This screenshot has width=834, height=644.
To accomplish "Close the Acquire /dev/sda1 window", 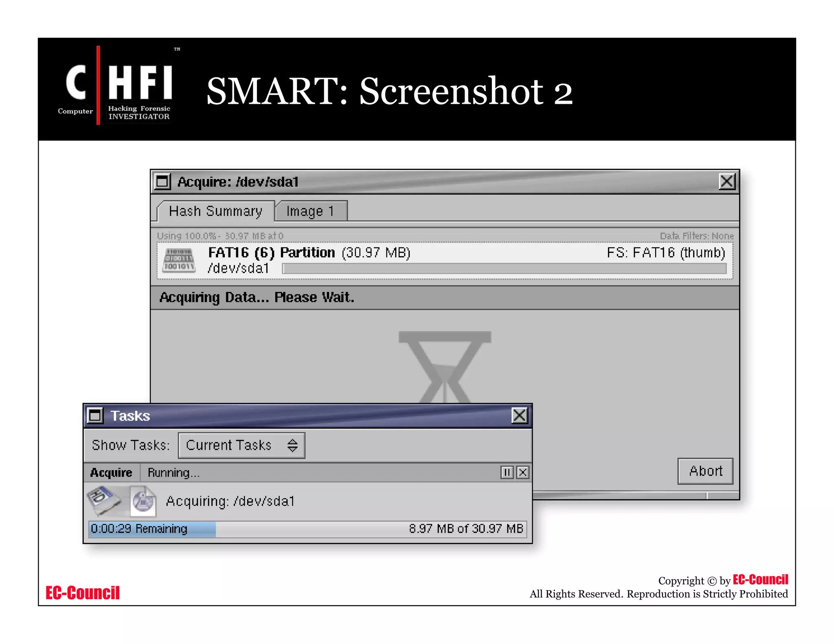I will 727,182.
